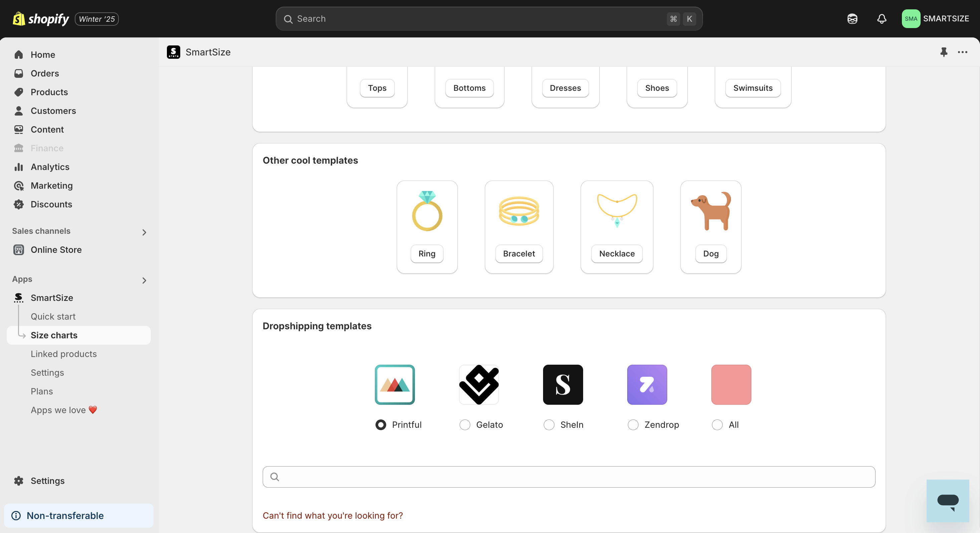Select the Gelato radio button
The height and width of the screenshot is (533, 980).
pos(465,424)
